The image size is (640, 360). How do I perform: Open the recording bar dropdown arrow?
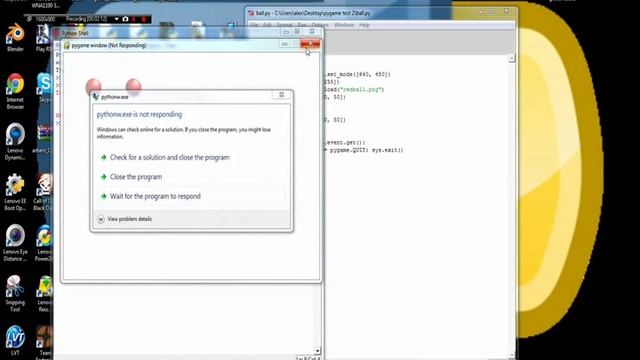coord(117,19)
